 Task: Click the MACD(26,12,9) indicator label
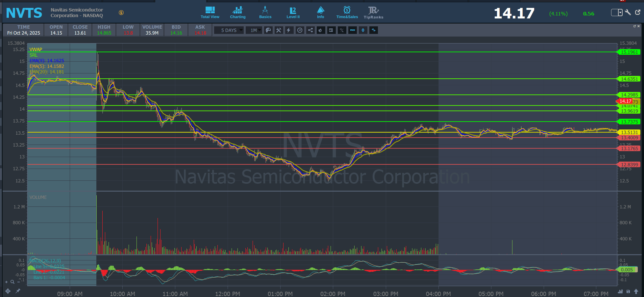point(45,261)
